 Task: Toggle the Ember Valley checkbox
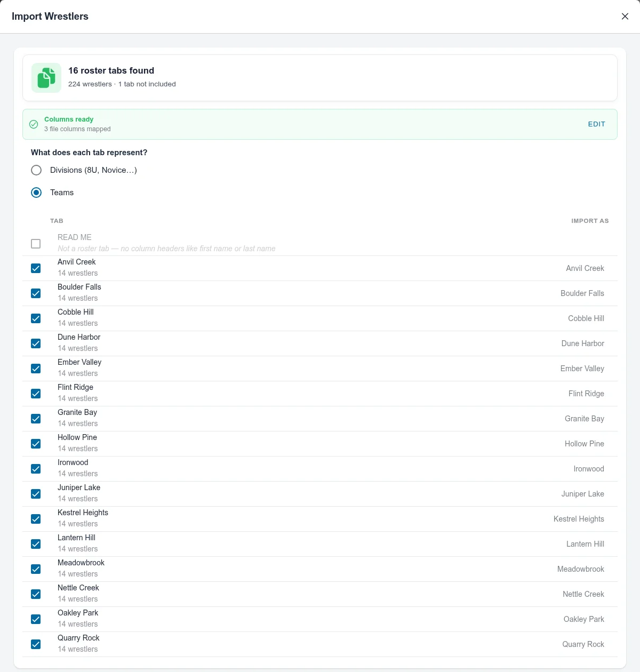[x=36, y=369]
